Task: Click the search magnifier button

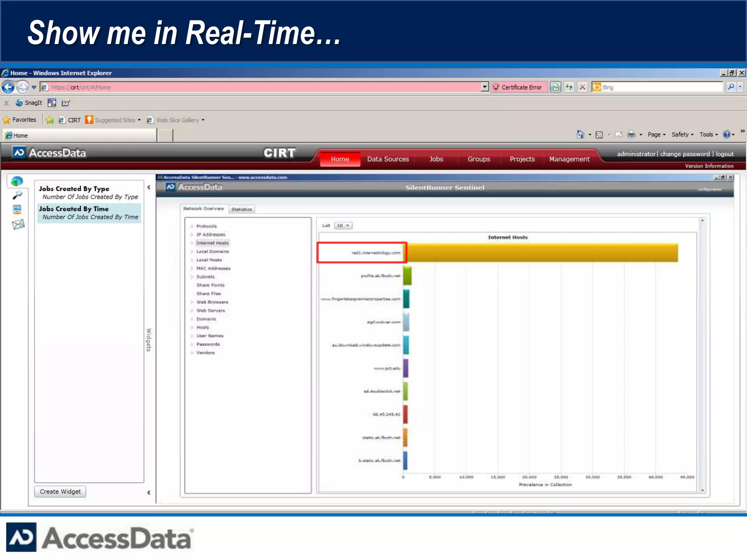Action: coord(731,87)
